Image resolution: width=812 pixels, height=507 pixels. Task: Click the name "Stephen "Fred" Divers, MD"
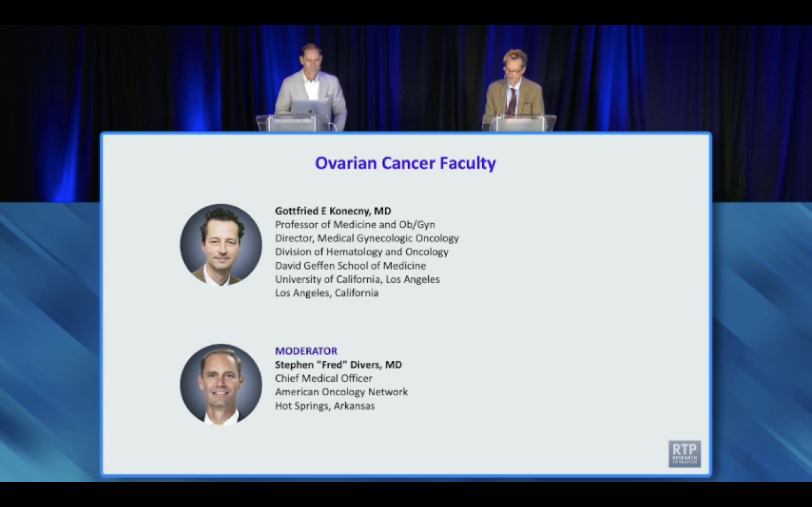click(x=339, y=365)
